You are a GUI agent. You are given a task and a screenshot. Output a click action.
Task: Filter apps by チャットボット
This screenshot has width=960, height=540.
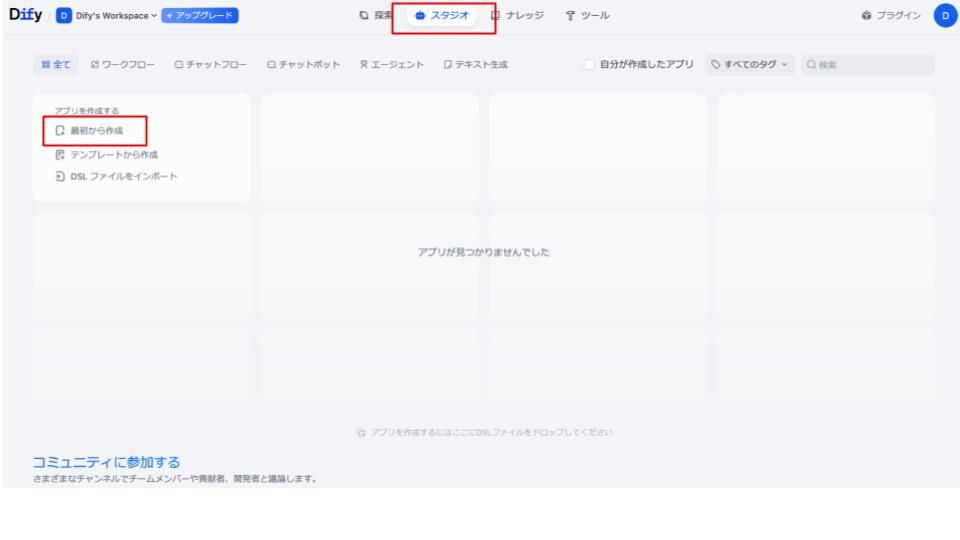click(303, 65)
